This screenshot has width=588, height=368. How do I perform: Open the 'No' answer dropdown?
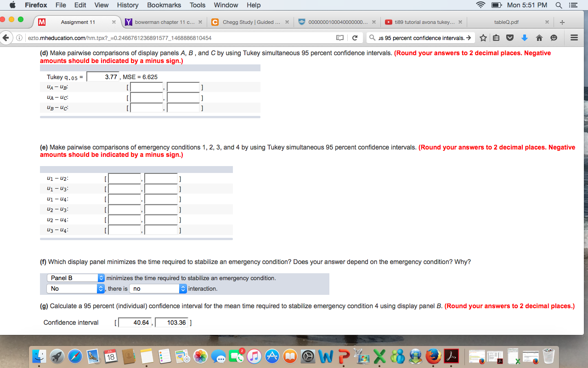(76, 288)
